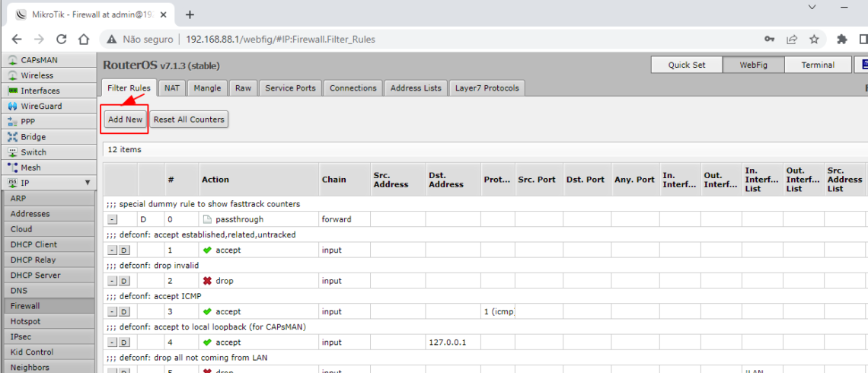
Task: Click the Bridge sidebar icon
Action: tap(13, 137)
